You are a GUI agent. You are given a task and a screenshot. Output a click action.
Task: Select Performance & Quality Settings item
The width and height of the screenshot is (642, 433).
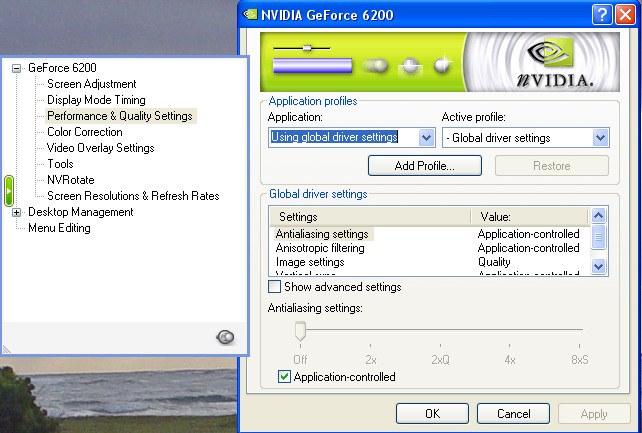coord(120,116)
